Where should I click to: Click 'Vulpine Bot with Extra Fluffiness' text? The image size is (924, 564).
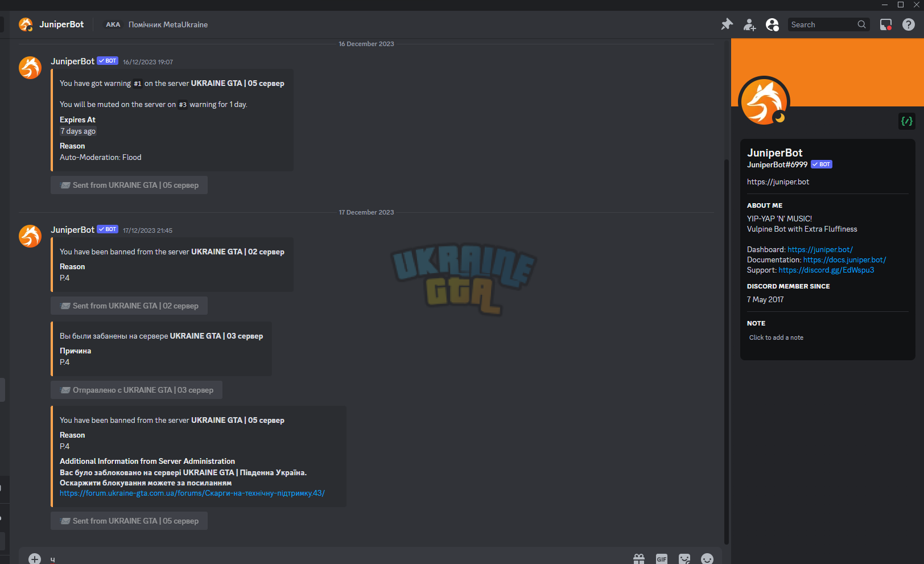[802, 229]
